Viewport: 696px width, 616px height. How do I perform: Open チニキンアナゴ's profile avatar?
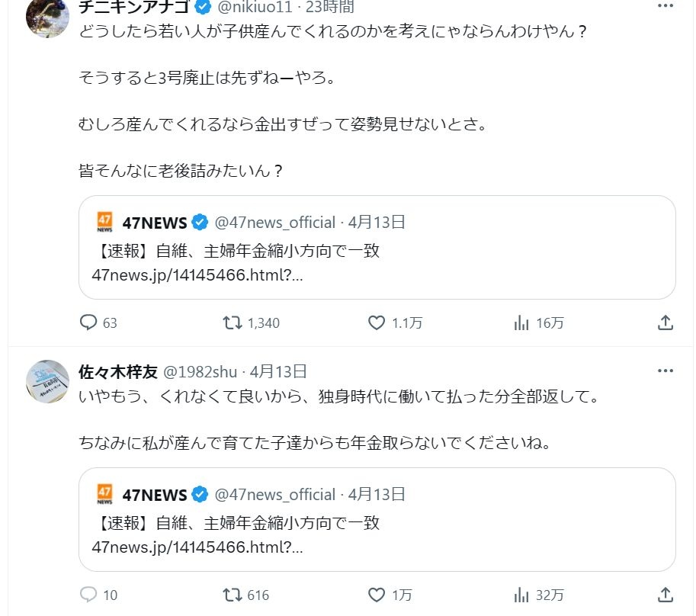click(48, 15)
